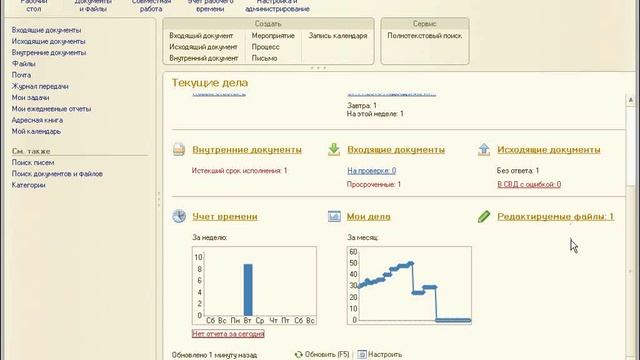Open Категории in the See also list
The height and width of the screenshot is (360, 640).
click(28, 185)
